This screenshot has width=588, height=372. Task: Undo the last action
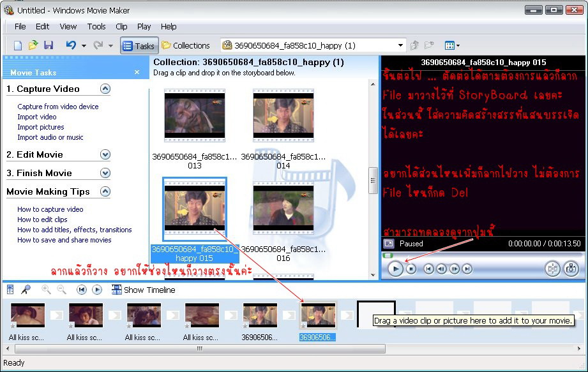click(71, 45)
